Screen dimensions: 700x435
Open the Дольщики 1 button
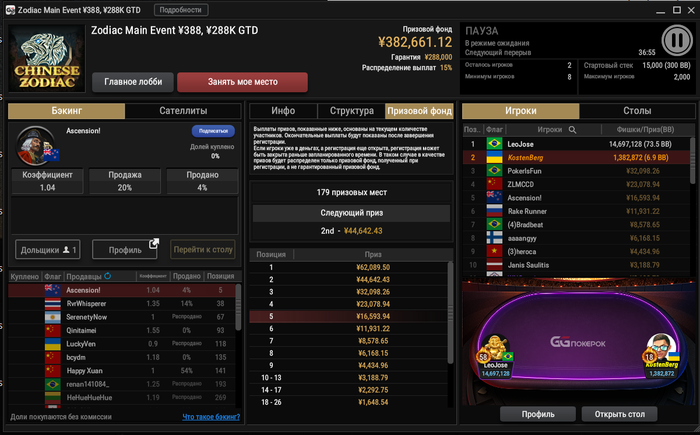point(48,250)
